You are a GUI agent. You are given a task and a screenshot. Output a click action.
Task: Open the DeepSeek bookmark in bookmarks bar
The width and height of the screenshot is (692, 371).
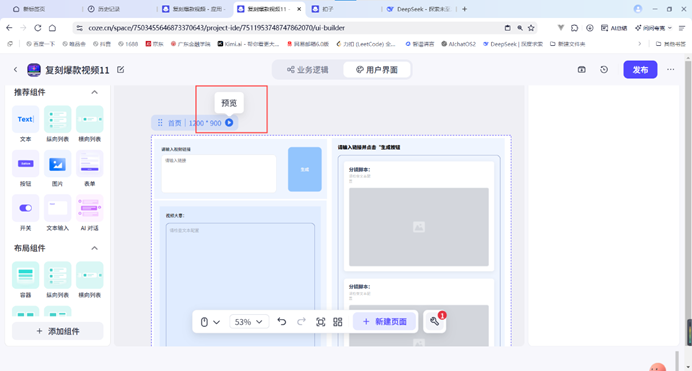tap(513, 44)
